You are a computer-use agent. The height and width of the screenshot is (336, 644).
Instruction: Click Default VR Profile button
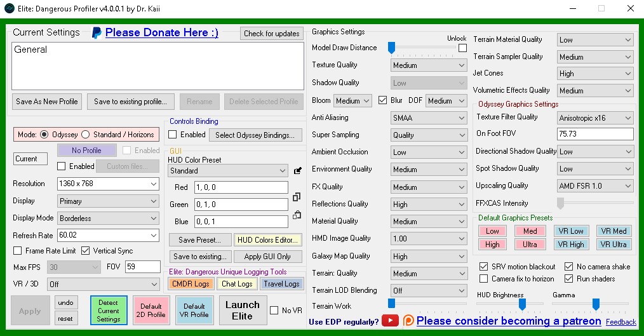[x=194, y=311]
